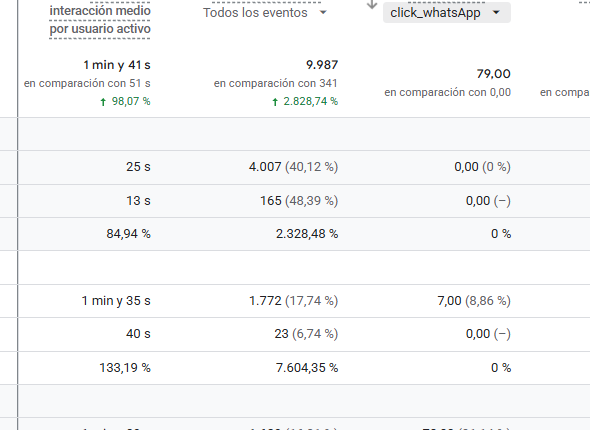Click 'en comparación con 0,00' text

[x=447, y=92]
